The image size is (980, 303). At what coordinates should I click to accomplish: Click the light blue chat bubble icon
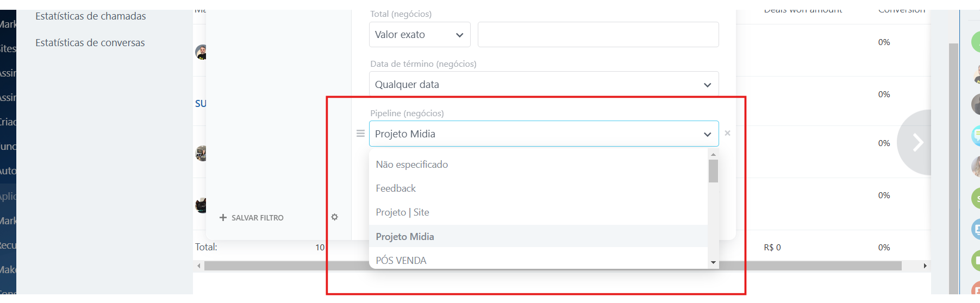click(976, 135)
